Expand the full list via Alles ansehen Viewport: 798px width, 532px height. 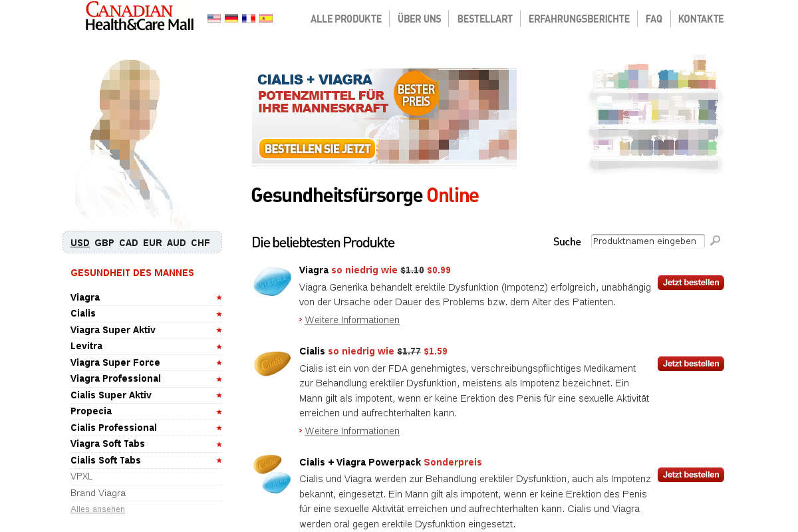click(x=98, y=509)
